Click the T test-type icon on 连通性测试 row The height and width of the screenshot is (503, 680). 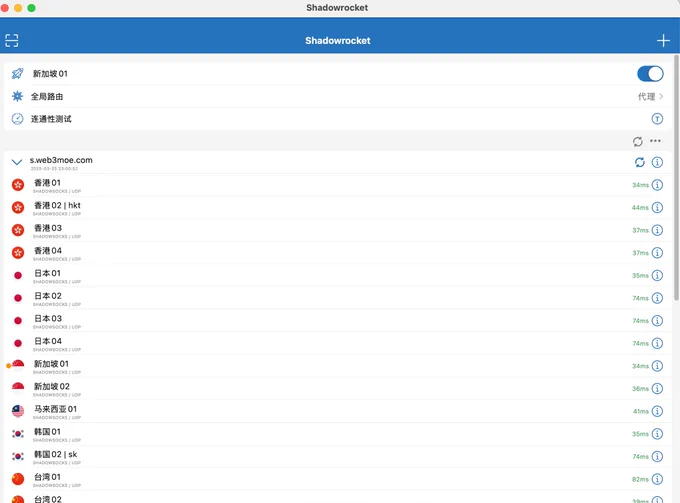coord(657,119)
